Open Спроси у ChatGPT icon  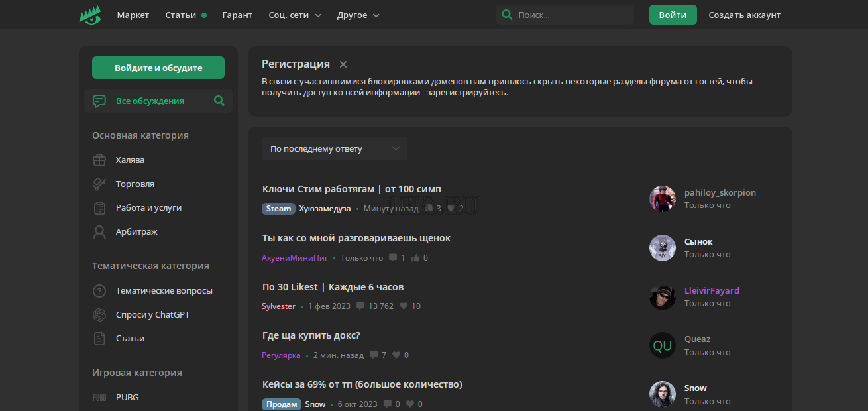(x=99, y=315)
